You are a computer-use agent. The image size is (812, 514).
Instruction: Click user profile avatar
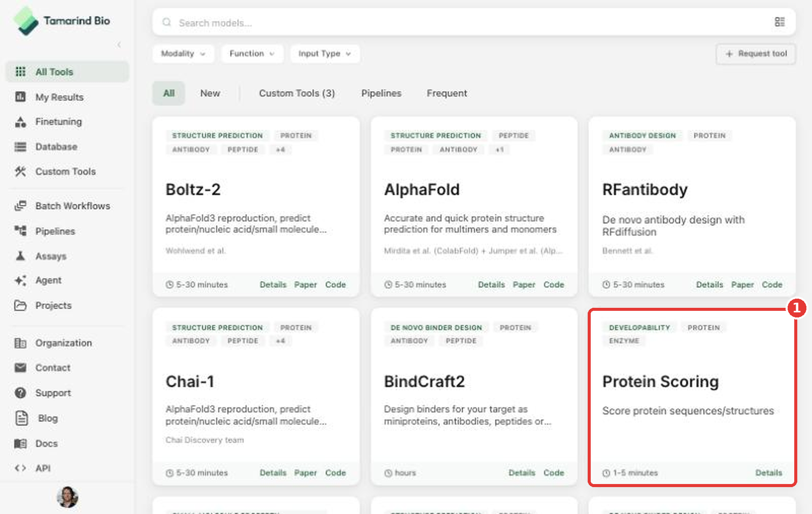(x=67, y=497)
